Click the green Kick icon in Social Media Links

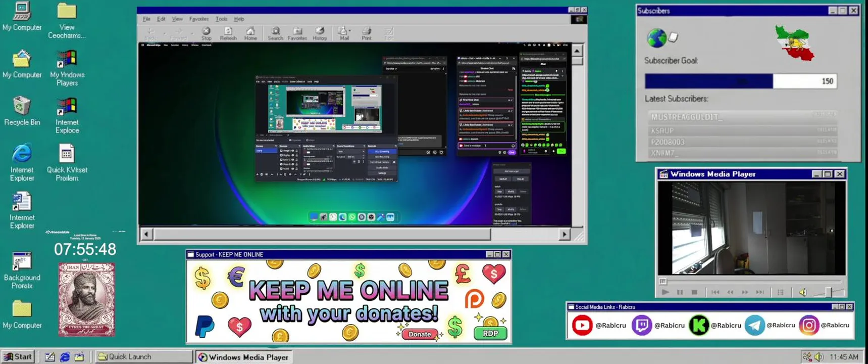point(699,325)
